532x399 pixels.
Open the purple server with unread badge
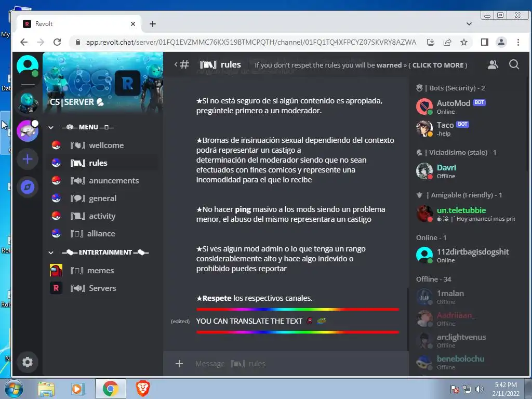[28, 130]
